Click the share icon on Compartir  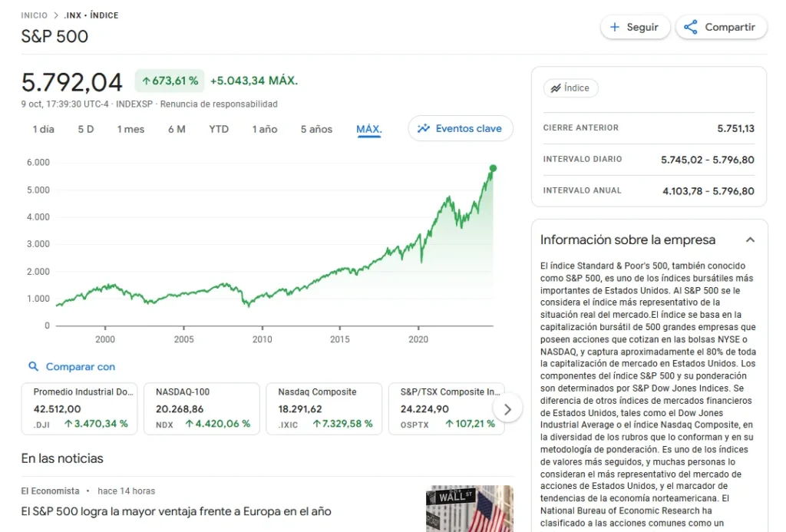tap(691, 27)
